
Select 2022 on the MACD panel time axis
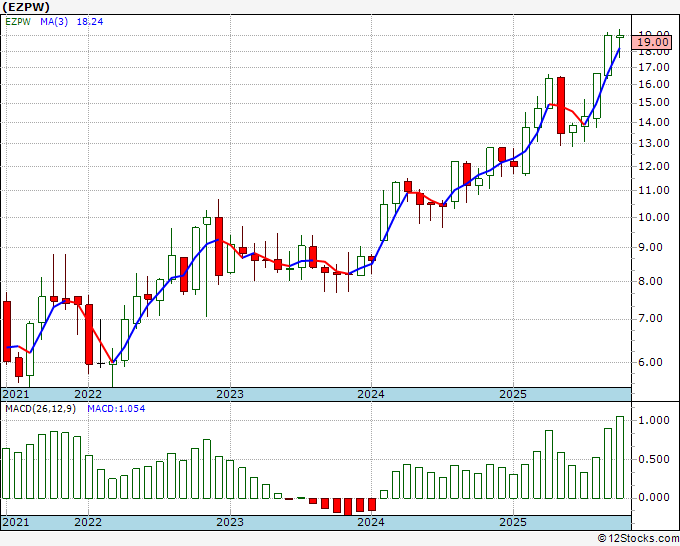tap(88, 522)
